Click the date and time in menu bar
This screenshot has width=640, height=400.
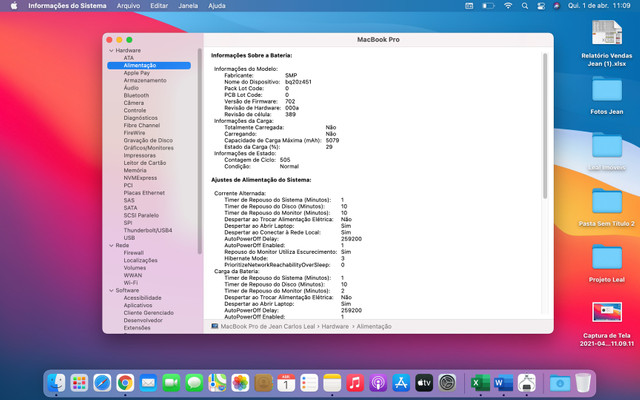click(x=599, y=6)
